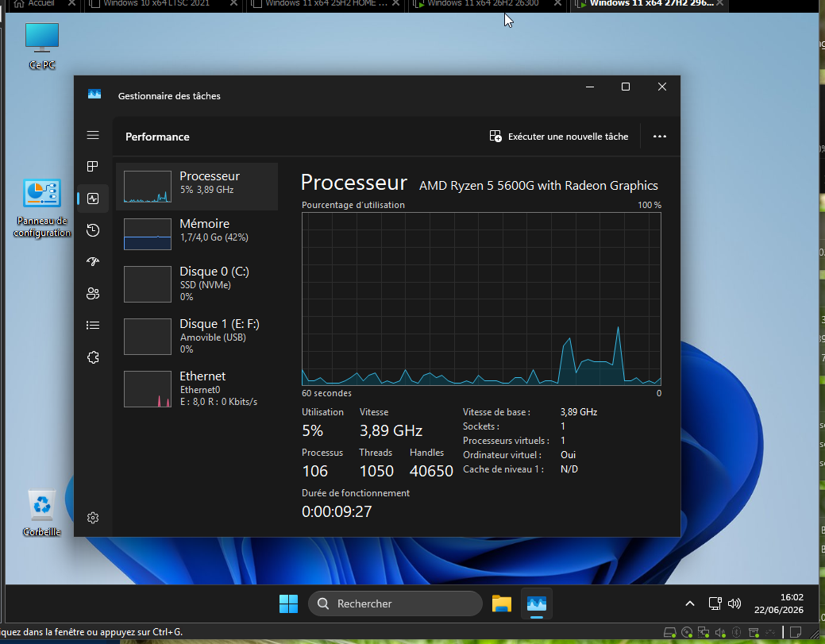This screenshot has height=644, width=825.
Task: Open Task Manager settings gear
Action: point(93,518)
